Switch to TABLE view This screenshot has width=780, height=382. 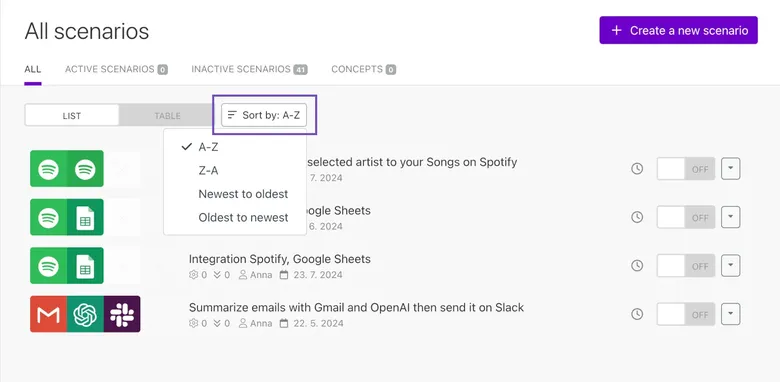point(167,115)
